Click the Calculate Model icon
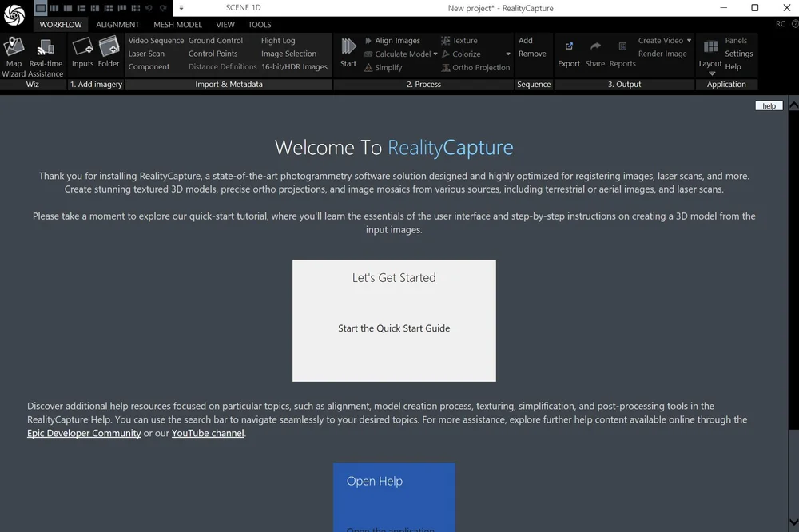The image size is (799, 532). tap(368, 54)
